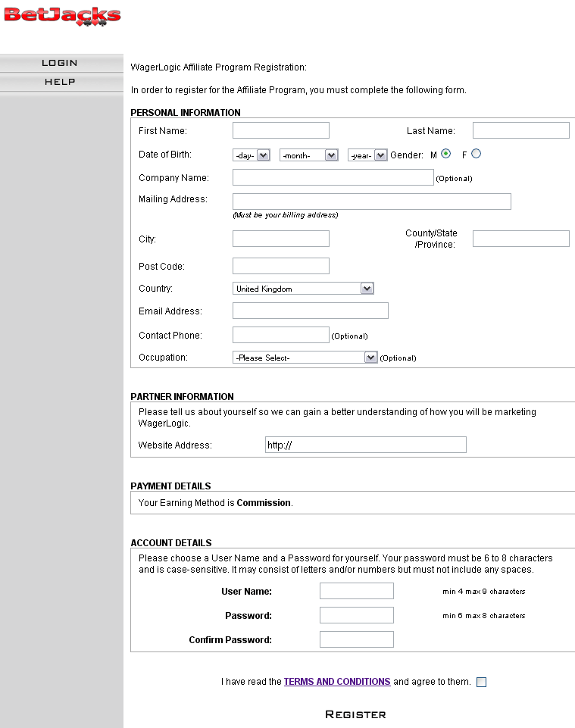Click the REGISTER button
The image size is (575, 728).
(356, 714)
